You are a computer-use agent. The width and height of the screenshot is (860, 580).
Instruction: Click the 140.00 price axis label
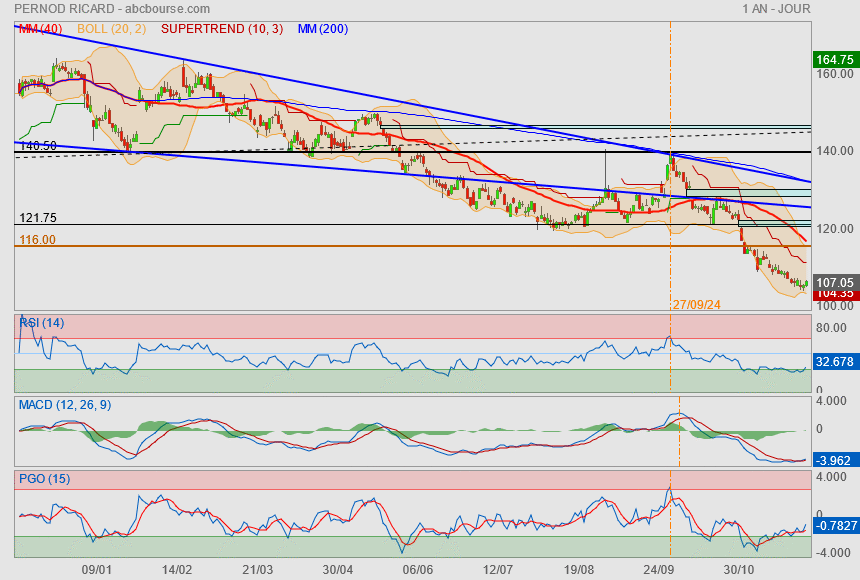[835, 151]
